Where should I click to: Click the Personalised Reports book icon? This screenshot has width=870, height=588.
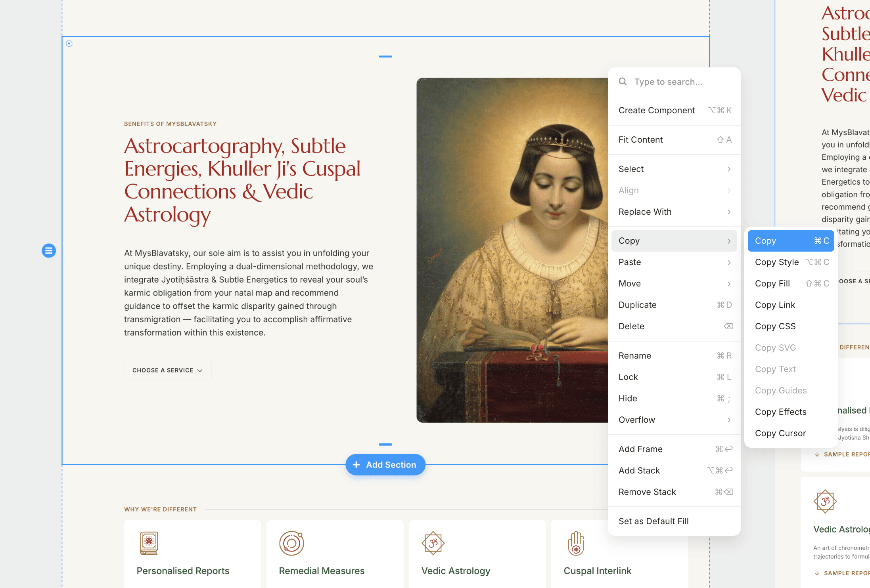click(x=149, y=543)
